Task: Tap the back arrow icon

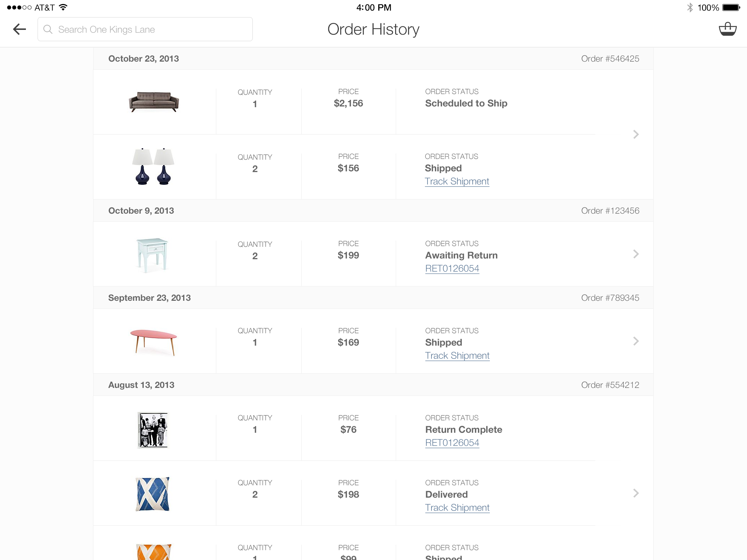Action: tap(20, 29)
